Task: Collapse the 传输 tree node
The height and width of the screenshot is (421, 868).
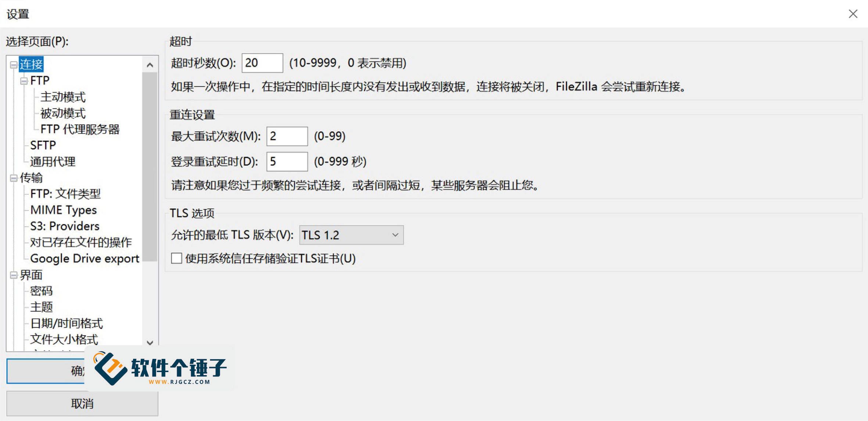Action: [14, 178]
